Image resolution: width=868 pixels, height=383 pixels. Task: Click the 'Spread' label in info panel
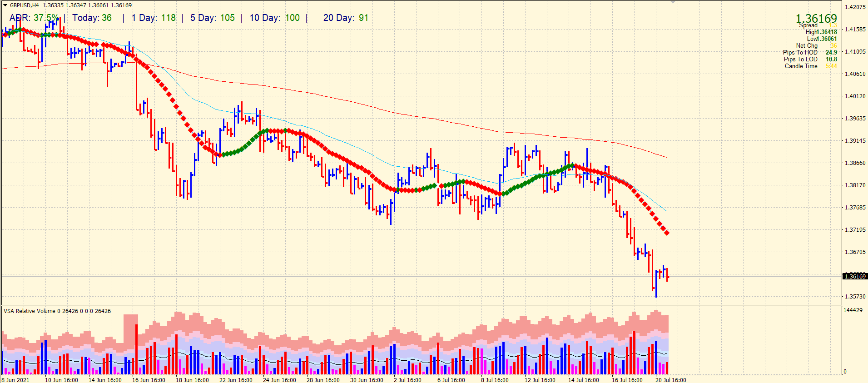click(808, 25)
